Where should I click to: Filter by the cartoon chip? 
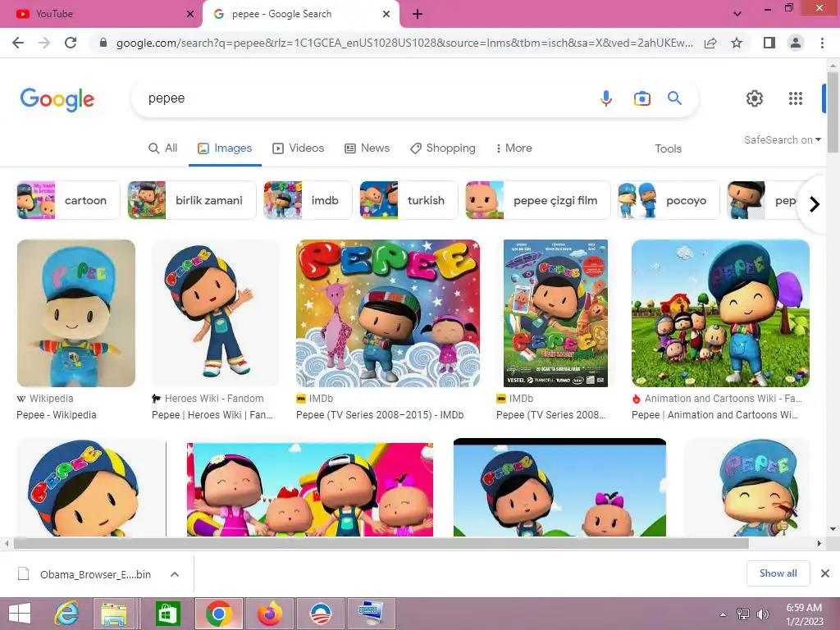tap(68, 200)
